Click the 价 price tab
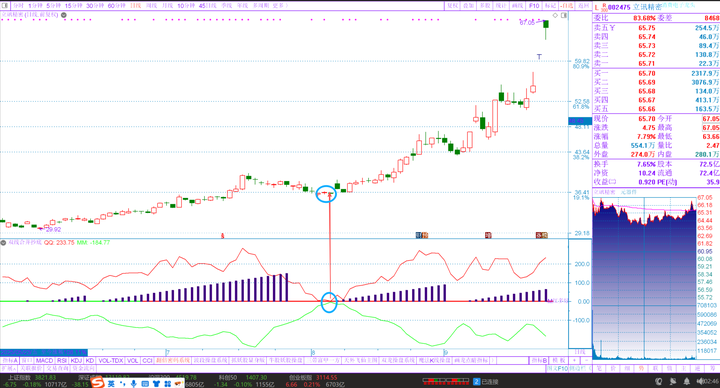Screen dimensions: 720x388 613,368
